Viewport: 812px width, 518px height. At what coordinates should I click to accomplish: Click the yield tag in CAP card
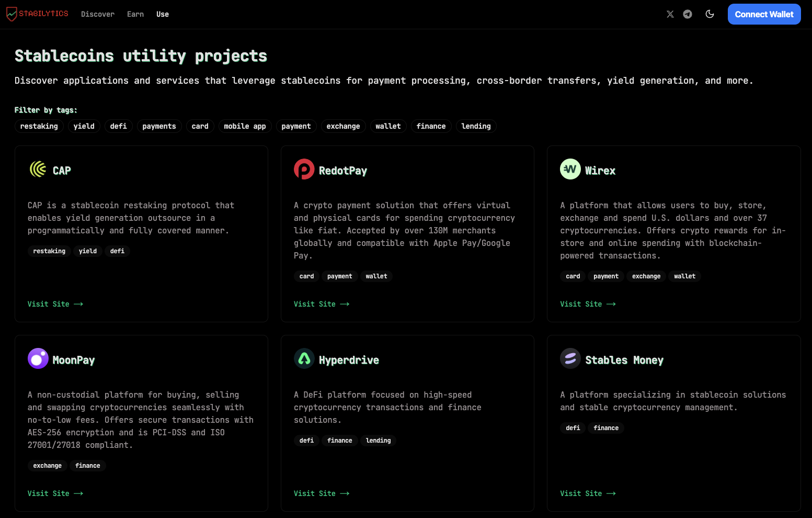(88, 251)
